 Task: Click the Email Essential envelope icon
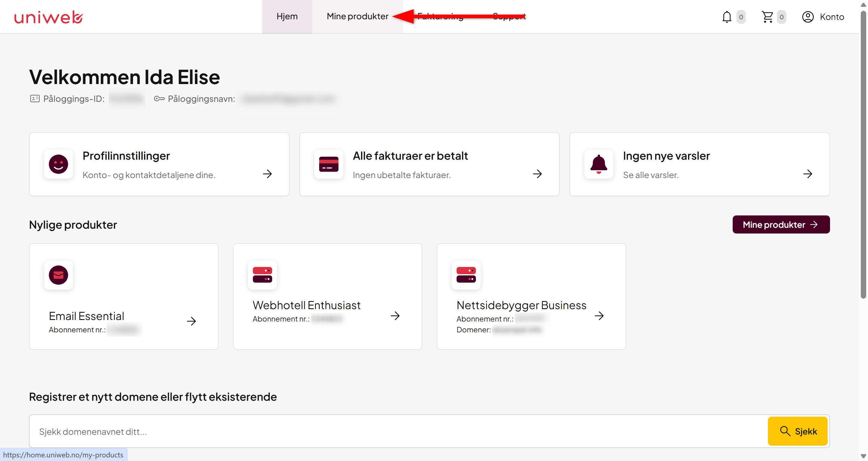click(58, 275)
